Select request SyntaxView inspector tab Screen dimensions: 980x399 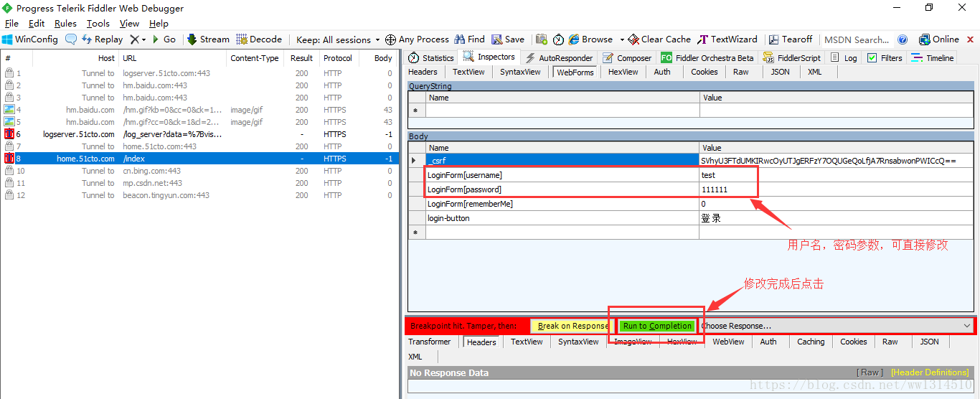pos(520,72)
